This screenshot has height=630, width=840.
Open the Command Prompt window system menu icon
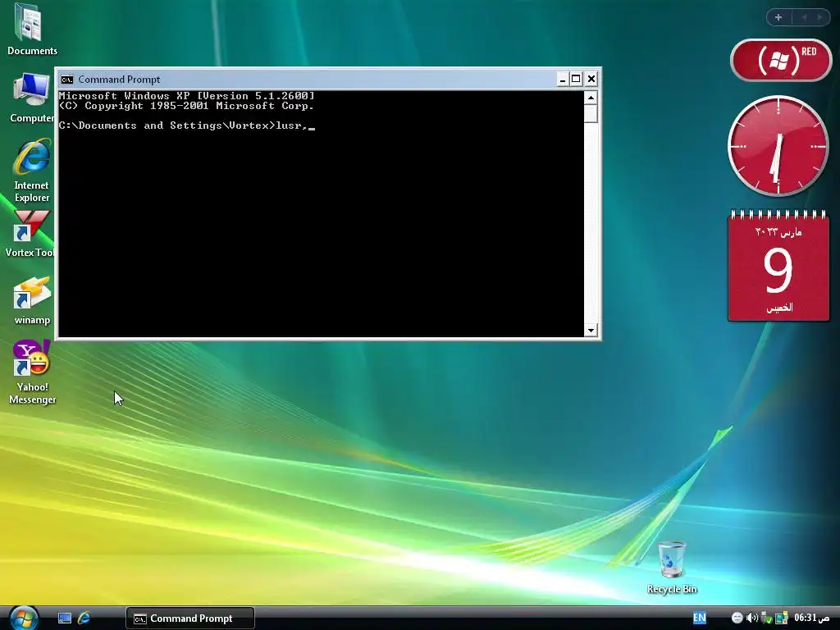[x=67, y=80]
